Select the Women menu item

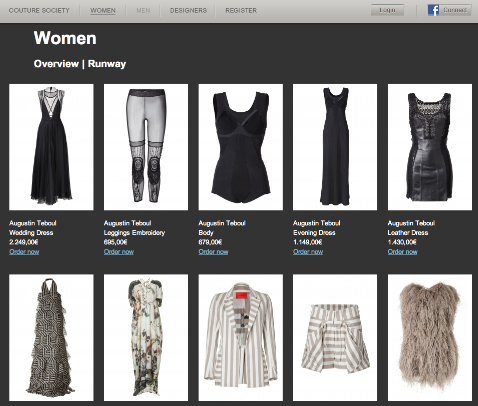click(x=103, y=11)
